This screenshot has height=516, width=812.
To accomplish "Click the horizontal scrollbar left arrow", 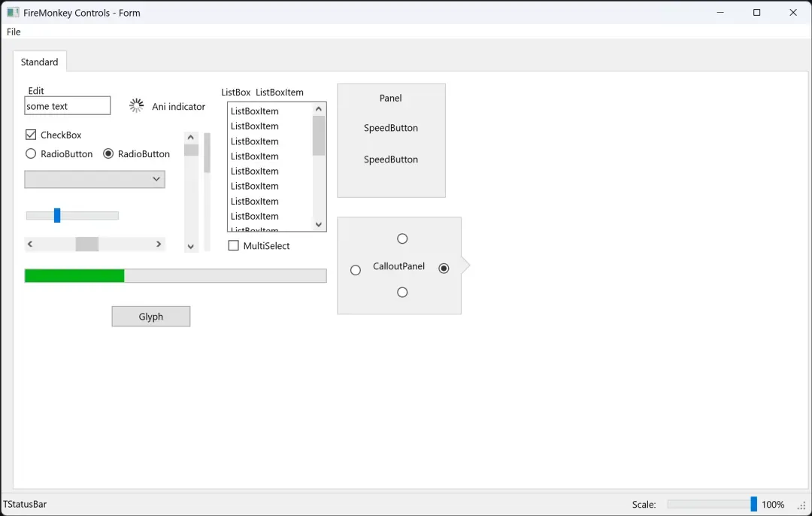I will pos(30,244).
